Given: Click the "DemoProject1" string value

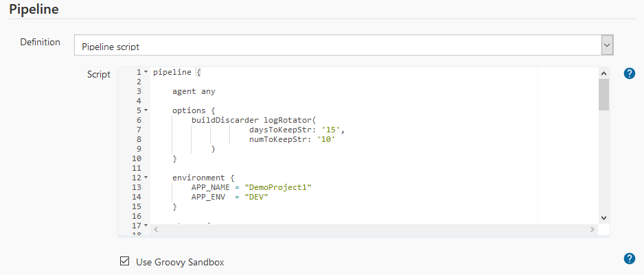Looking at the screenshot, I should (283, 187).
